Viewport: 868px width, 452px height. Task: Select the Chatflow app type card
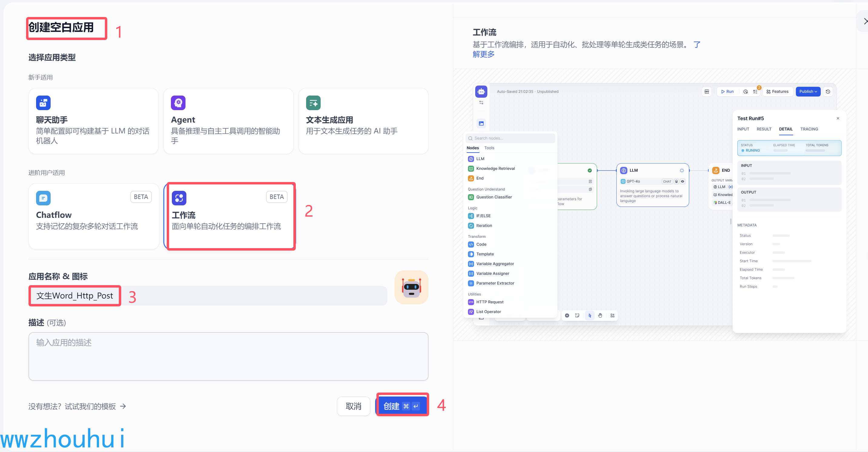pos(93,216)
